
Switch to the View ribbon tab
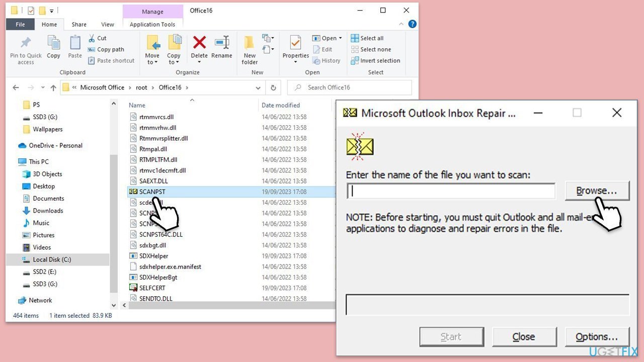(108, 24)
